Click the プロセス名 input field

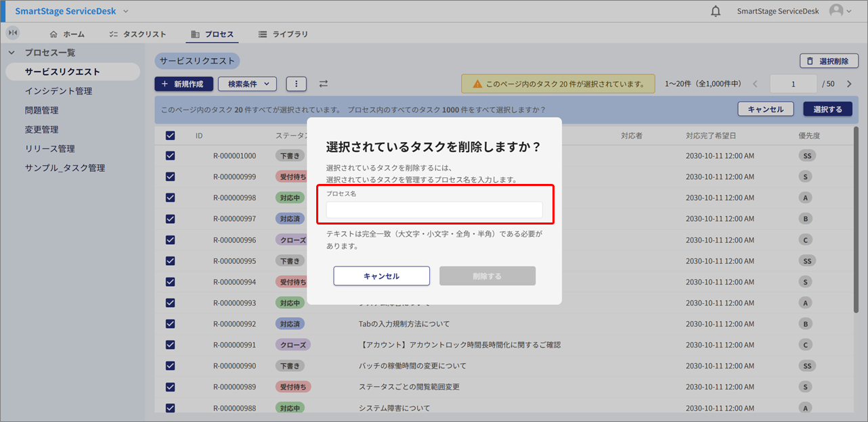pos(434,210)
